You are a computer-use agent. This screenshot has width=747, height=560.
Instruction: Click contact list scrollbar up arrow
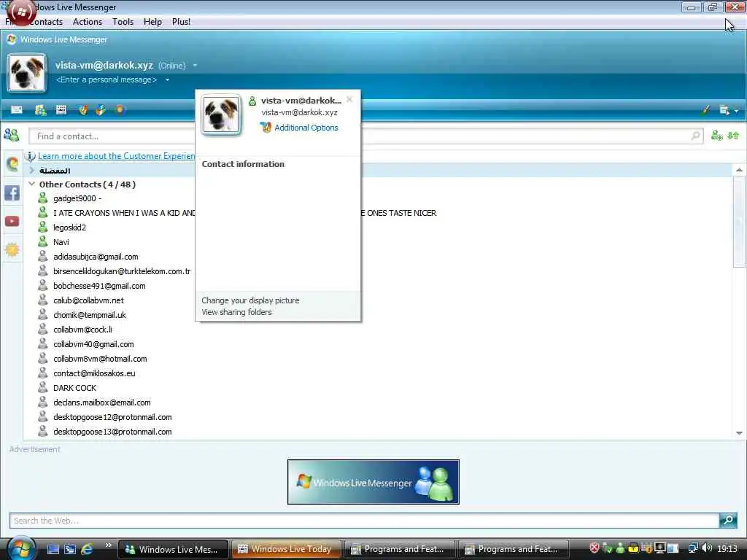739,169
